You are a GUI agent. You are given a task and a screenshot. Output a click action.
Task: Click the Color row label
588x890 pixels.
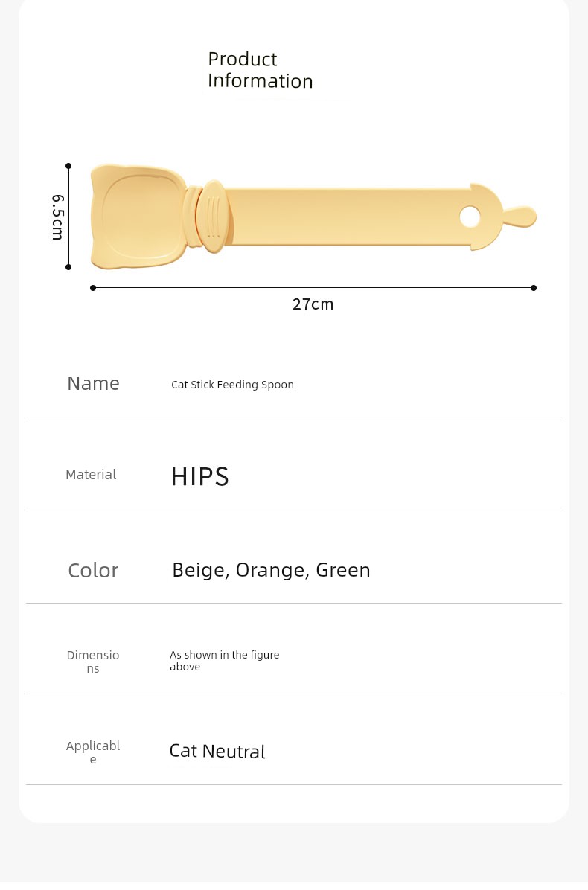(93, 571)
